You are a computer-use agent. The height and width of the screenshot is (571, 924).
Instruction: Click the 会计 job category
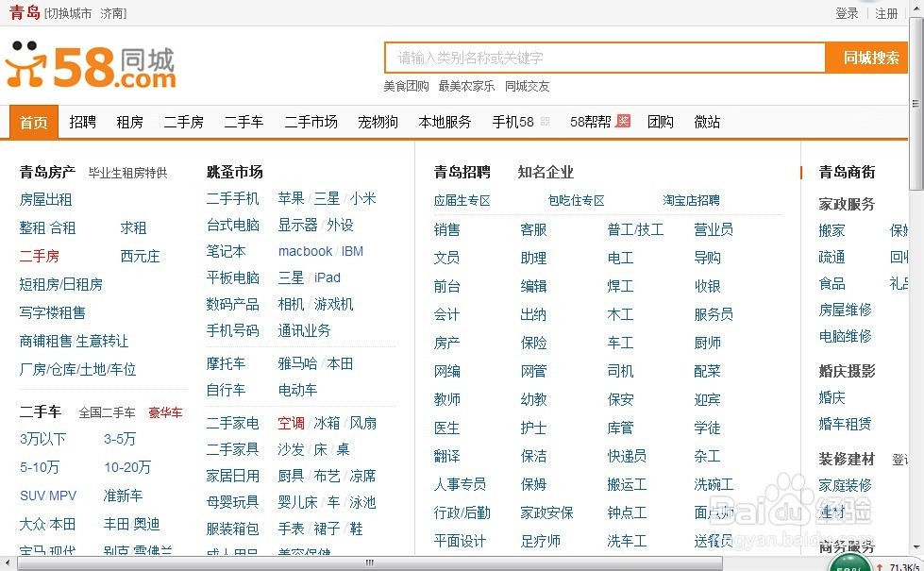(446, 314)
